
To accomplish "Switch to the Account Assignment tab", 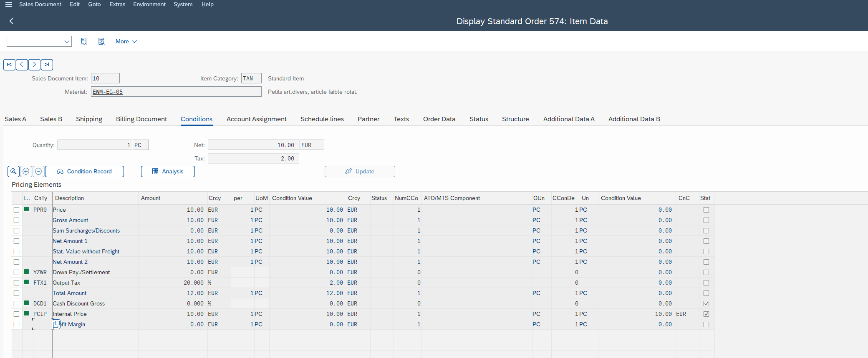I will [x=257, y=119].
